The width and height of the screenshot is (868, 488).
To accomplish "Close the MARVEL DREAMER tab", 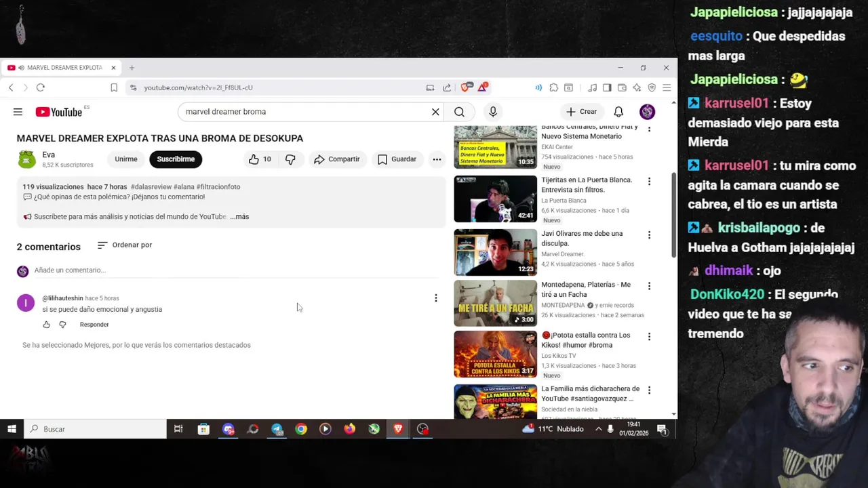I will point(113,68).
